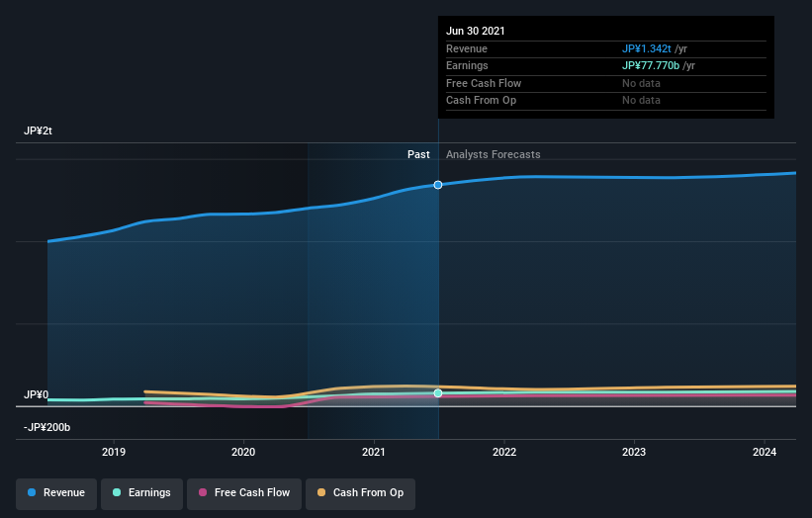The image size is (812, 518).
Task: Click the Earnings row label in tooltip
Action: coord(467,65)
